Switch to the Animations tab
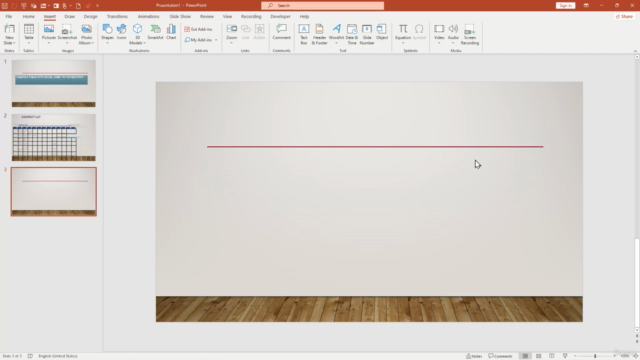 [x=149, y=17]
